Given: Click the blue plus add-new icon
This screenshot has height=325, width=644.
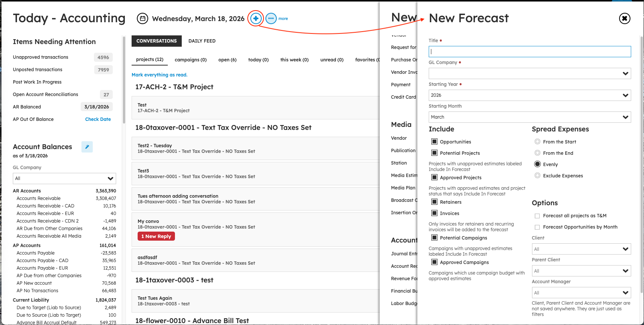Looking at the screenshot, I should click(256, 18).
